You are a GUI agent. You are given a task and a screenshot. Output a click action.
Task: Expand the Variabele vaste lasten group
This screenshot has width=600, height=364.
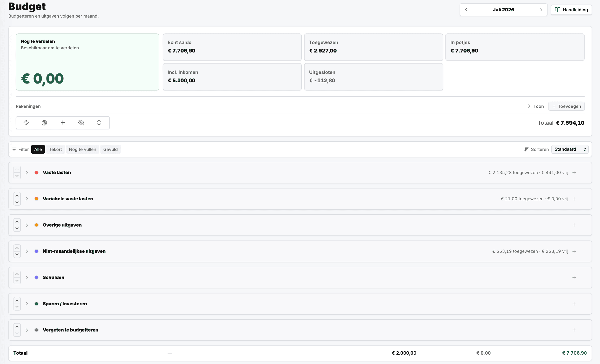point(27,199)
